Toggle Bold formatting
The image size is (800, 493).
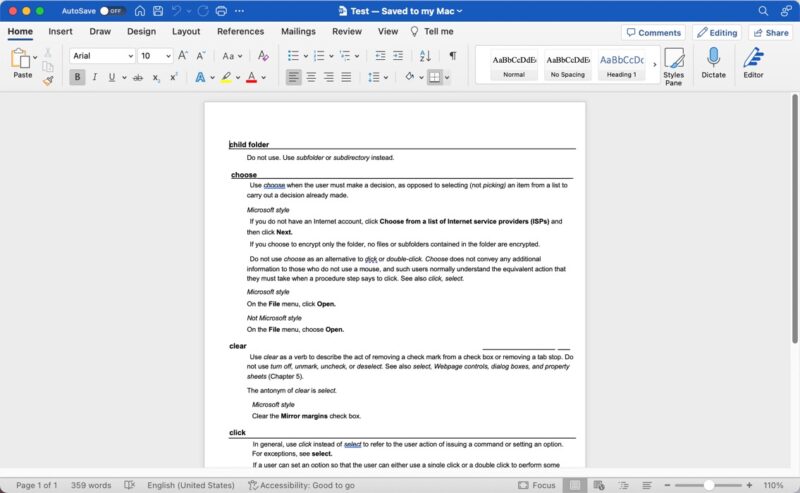(77, 77)
